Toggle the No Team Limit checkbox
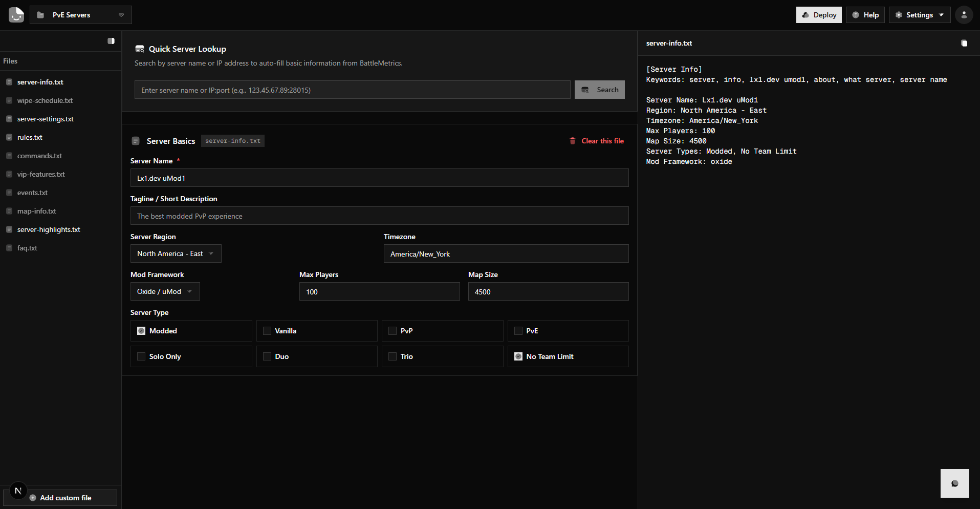Viewport: 980px width, 509px height. pos(518,356)
